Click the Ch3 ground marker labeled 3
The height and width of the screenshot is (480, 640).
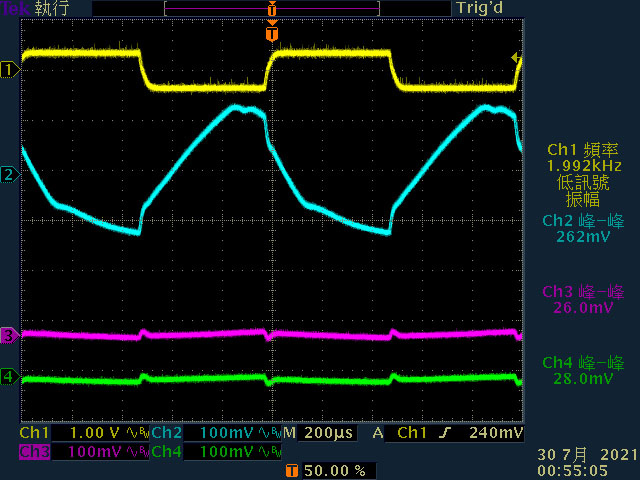(10, 336)
